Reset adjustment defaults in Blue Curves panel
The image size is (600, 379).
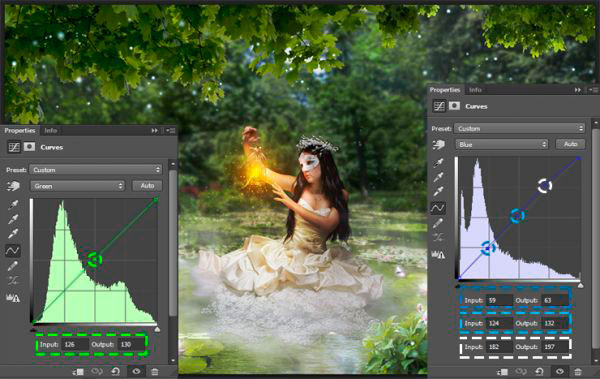point(539,372)
